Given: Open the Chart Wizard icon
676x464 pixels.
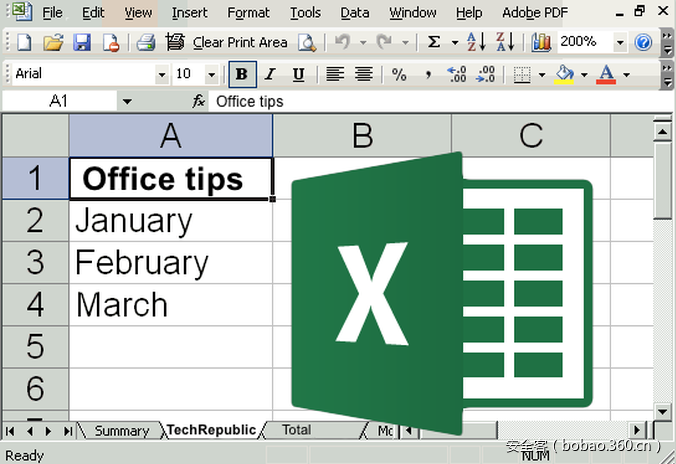Looking at the screenshot, I should click(541, 42).
